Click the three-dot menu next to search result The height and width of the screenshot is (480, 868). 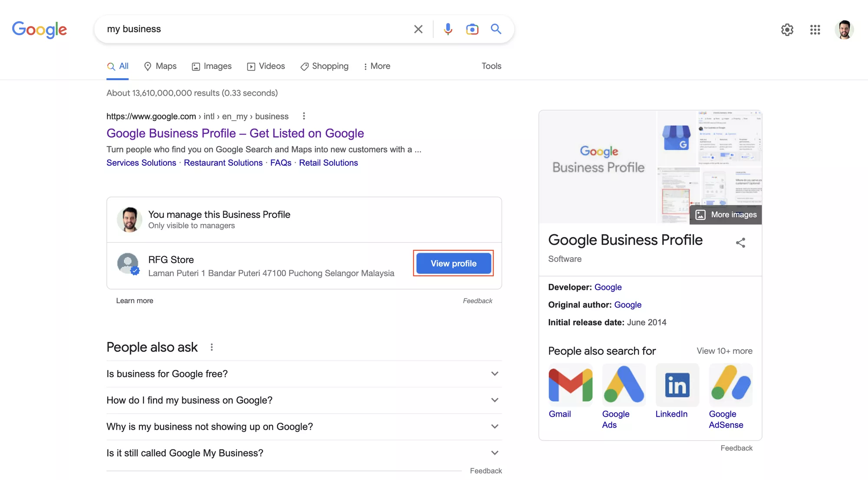tap(303, 116)
